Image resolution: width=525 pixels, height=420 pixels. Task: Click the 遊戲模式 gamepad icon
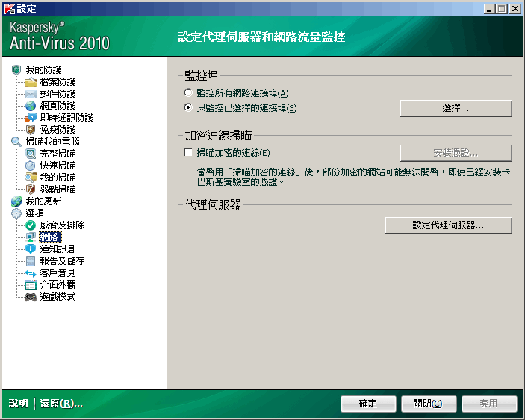[31, 297]
